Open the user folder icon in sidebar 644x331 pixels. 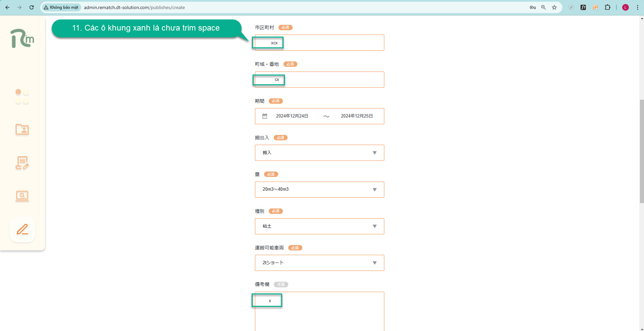(22, 130)
